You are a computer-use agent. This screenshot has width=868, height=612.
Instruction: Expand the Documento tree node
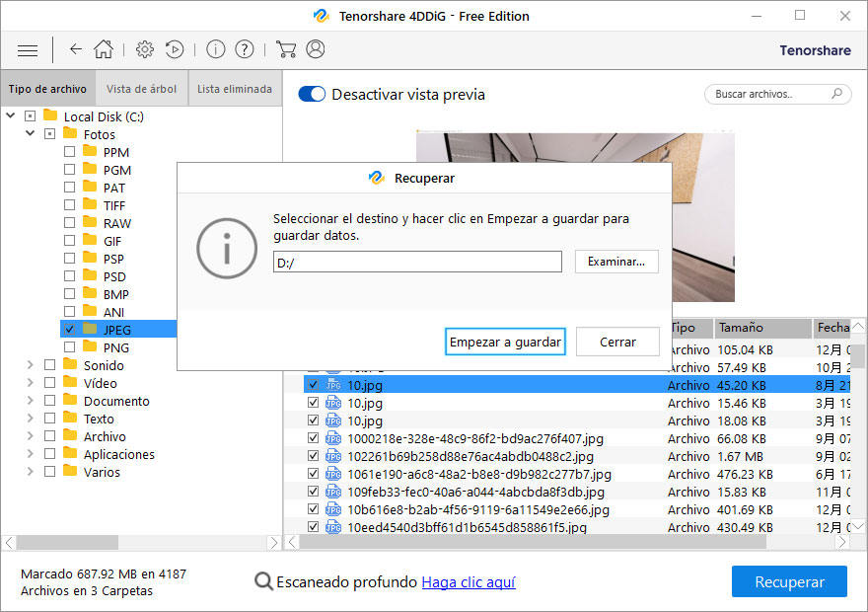[30, 401]
